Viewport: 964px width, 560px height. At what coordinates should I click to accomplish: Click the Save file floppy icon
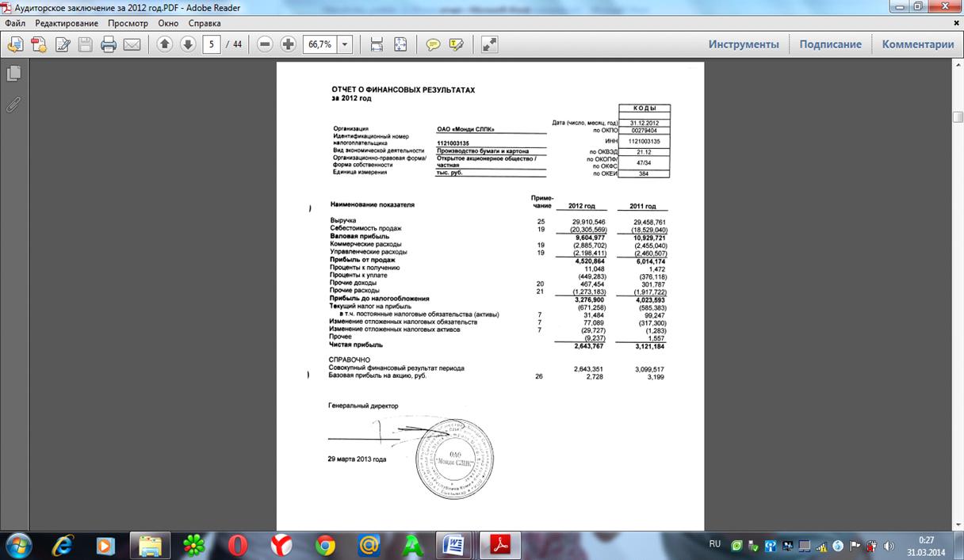click(86, 44)
